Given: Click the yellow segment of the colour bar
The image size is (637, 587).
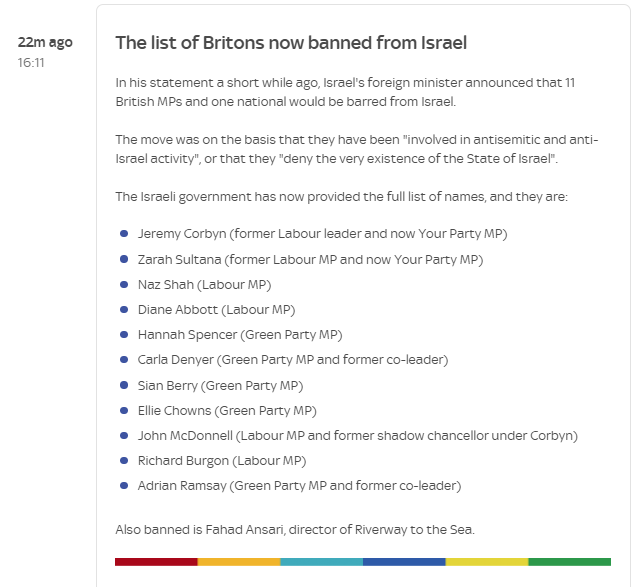Looking at the screenshot, I should (487, 562).
